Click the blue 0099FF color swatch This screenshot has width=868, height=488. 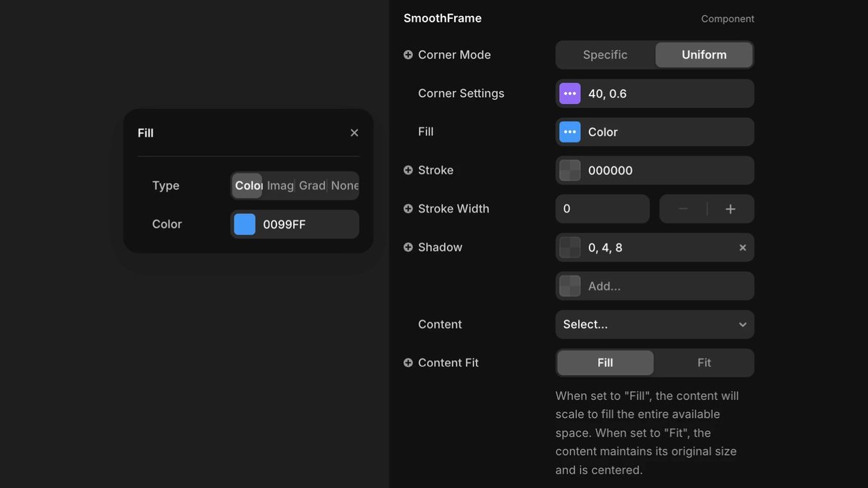[245, 224]
